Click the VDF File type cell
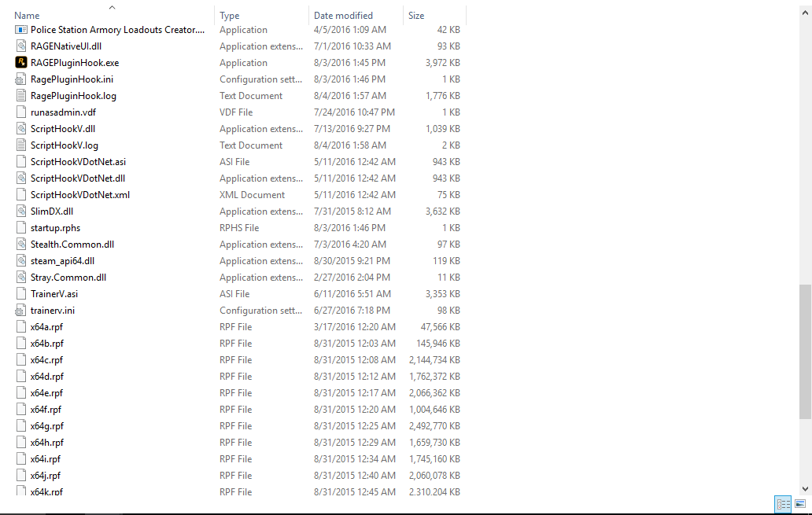Image resolution: width=812 pixels, height=515 pixels. [236, 112]
